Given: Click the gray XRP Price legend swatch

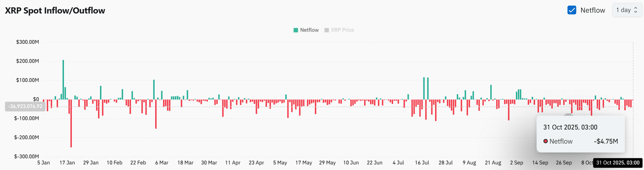Looking at the screenshot, I should click(x=326, y=30).
